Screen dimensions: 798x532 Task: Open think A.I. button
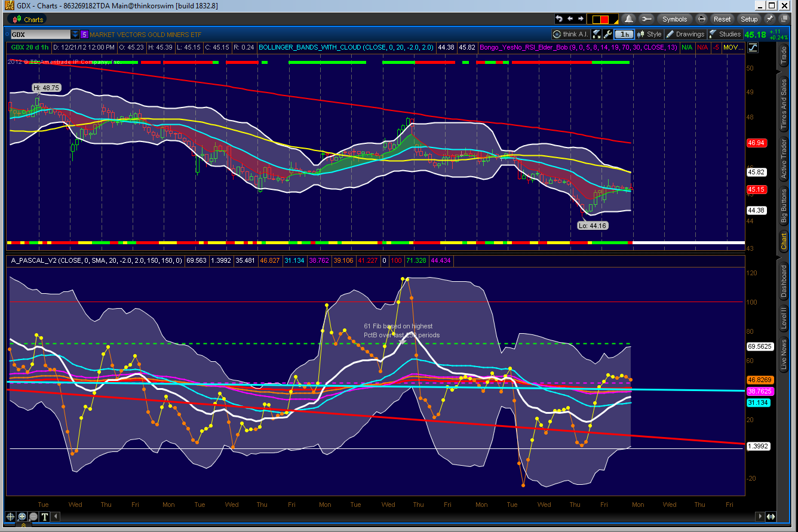pyautogui.click(x=571, y=34)
